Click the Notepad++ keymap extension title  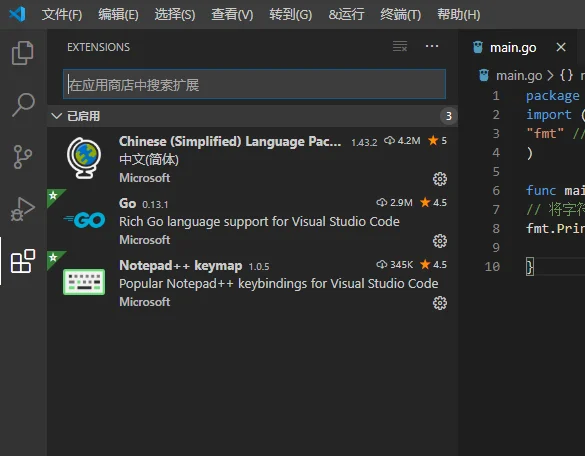point(181,265)
